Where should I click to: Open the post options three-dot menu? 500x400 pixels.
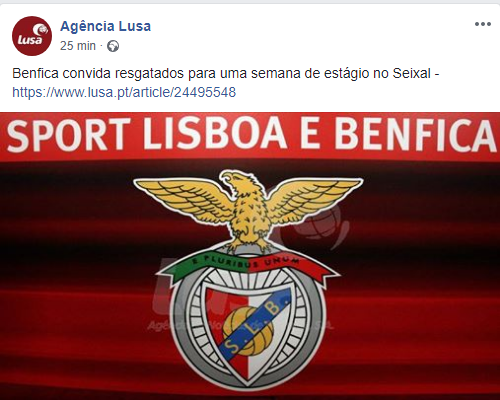(x=483, y=24)
